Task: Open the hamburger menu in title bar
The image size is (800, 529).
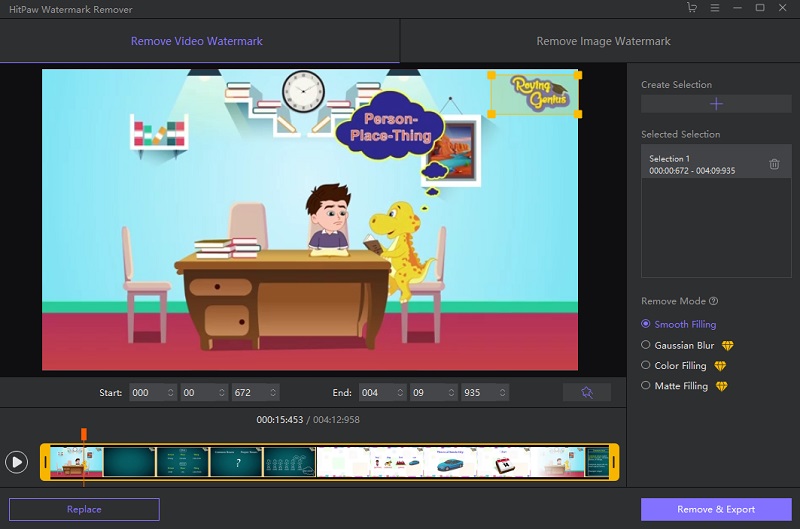Action: (x=714, y=9)
